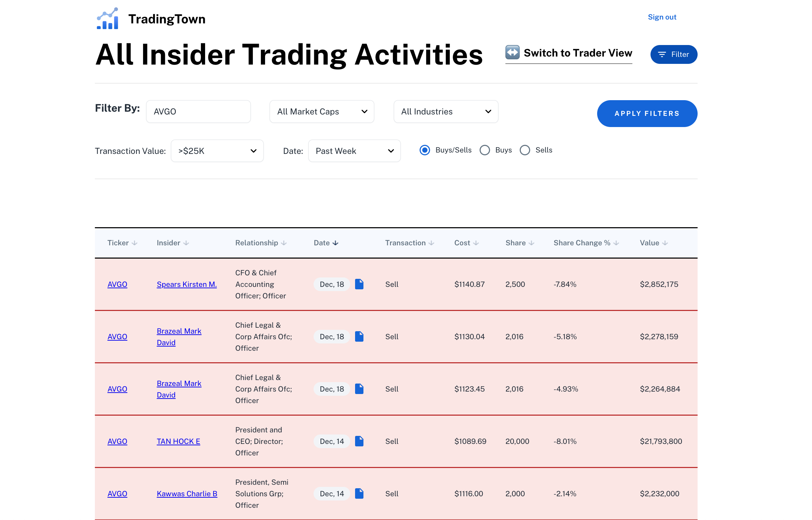Click the TradingTown logo icon
Viewport: 812px width, 520px height.
(107, 19)
